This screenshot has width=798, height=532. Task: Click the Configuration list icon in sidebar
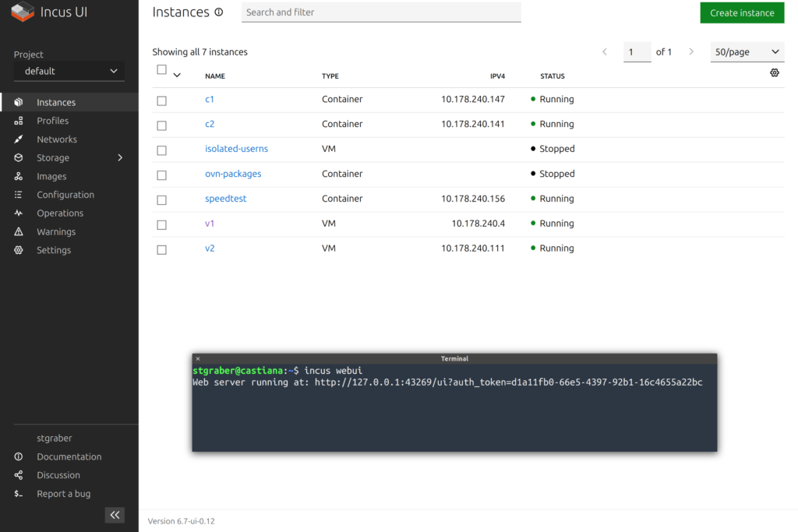[19, 195]
